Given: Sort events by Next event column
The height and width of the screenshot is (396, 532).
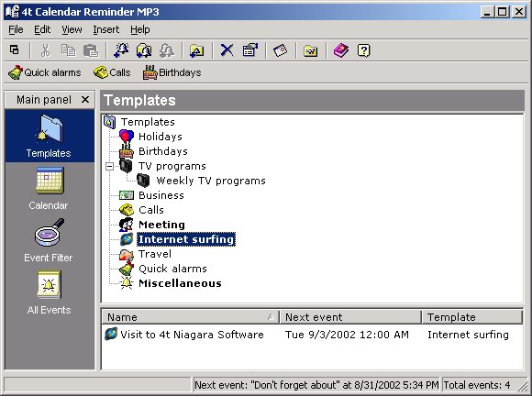Looking at the screenshot, I should [350, 317].
